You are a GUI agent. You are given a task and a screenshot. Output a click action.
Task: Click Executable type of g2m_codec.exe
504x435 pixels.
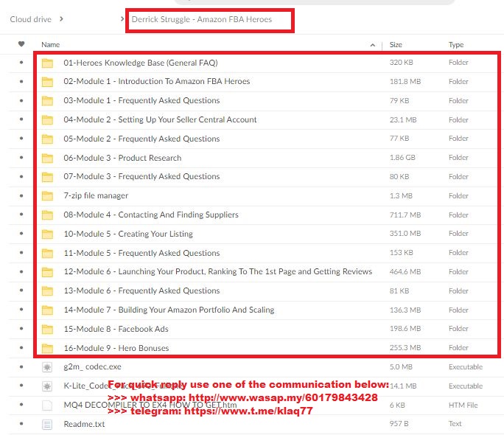[466, 367]
